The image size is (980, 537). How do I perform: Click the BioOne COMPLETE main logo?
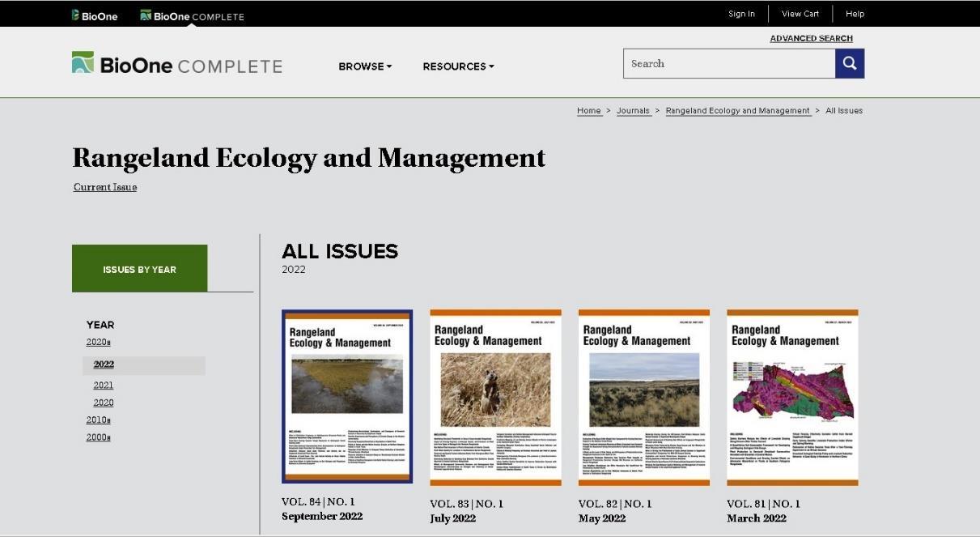tap(177, 64)
